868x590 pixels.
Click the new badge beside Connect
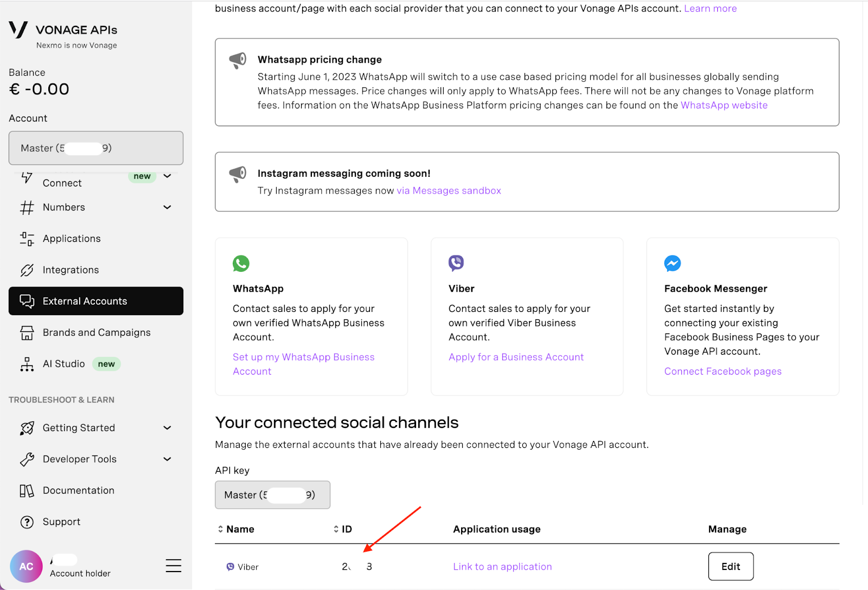click(142, 176)
